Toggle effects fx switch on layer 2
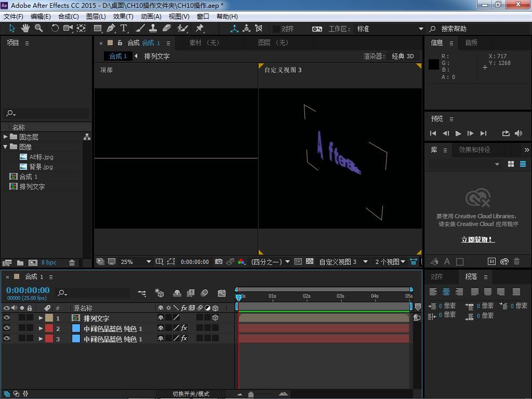 (184, 328)
